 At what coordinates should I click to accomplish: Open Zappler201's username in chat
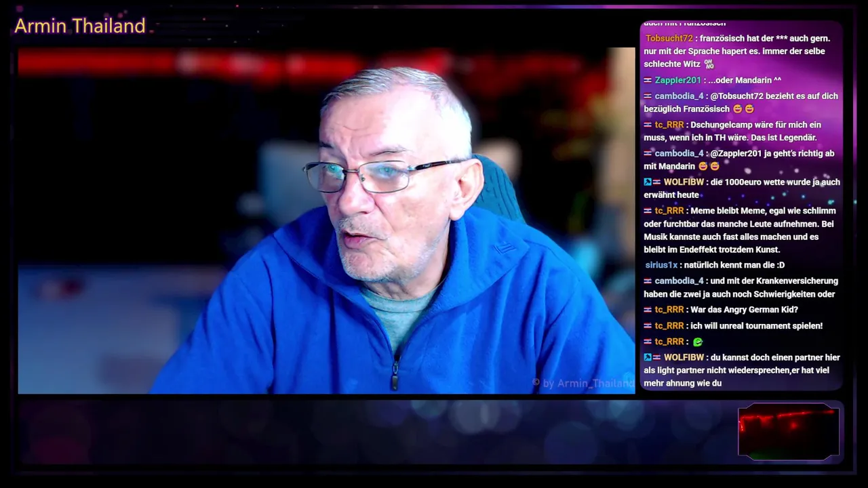pos(678,81)
